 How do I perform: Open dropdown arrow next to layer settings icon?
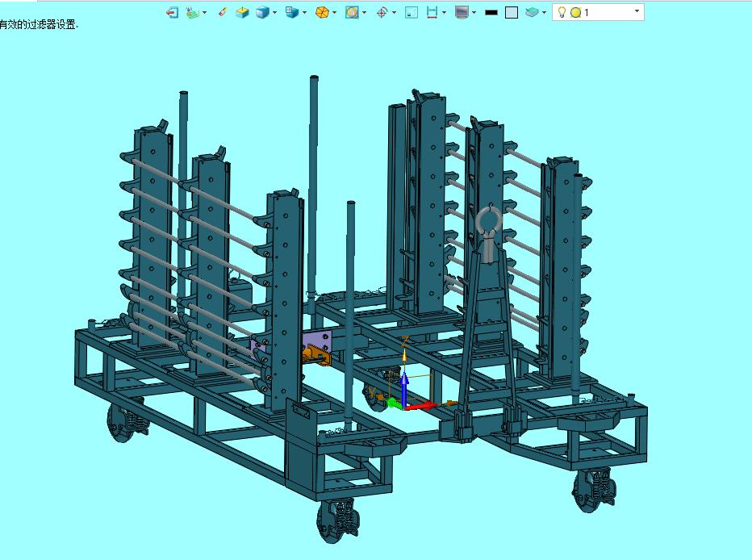pyautogui.click(x=205, y=12)
